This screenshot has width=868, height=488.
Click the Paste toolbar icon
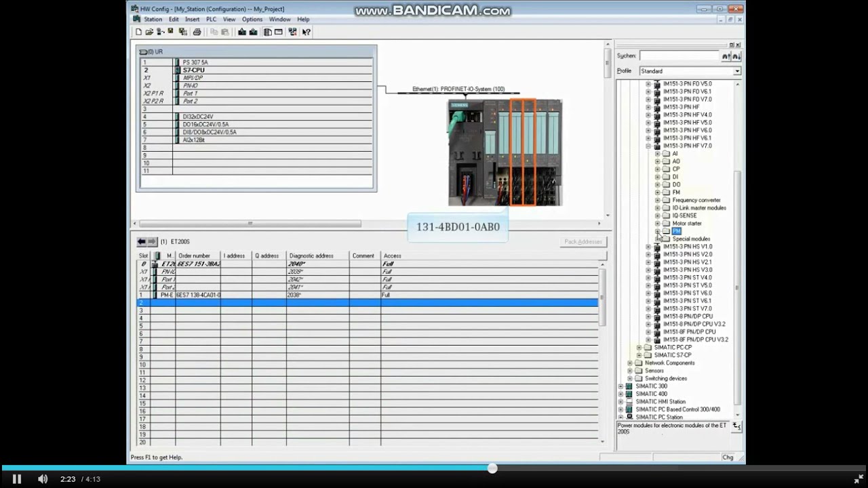coord(225,32)
